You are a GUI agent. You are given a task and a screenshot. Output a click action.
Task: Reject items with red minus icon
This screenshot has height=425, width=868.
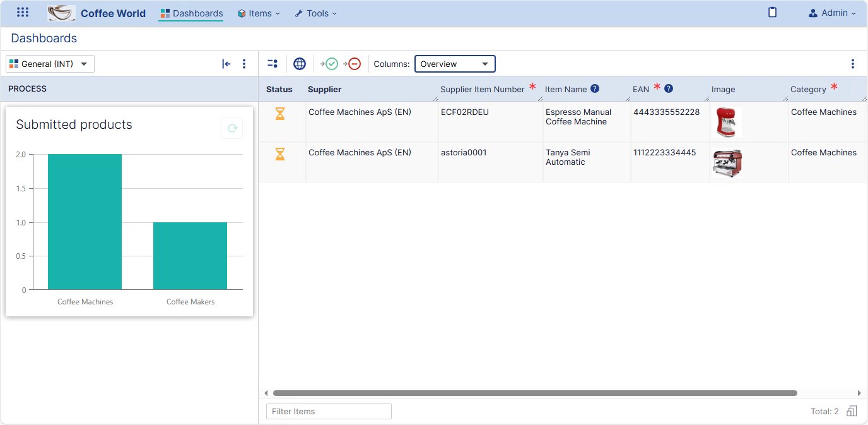pyautogui.click(x=352, y=64)
